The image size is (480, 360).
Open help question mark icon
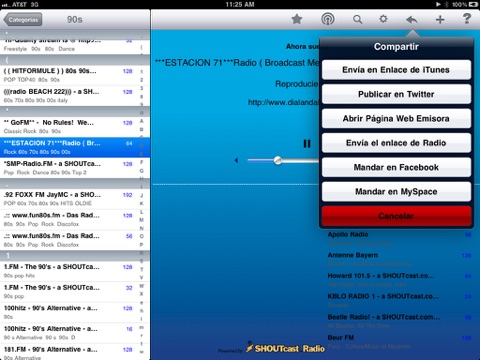click(467, 19)
